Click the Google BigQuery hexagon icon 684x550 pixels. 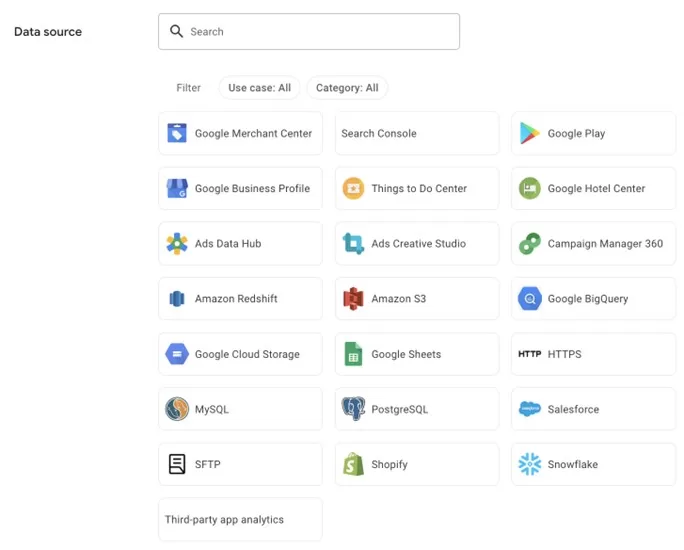530,299
